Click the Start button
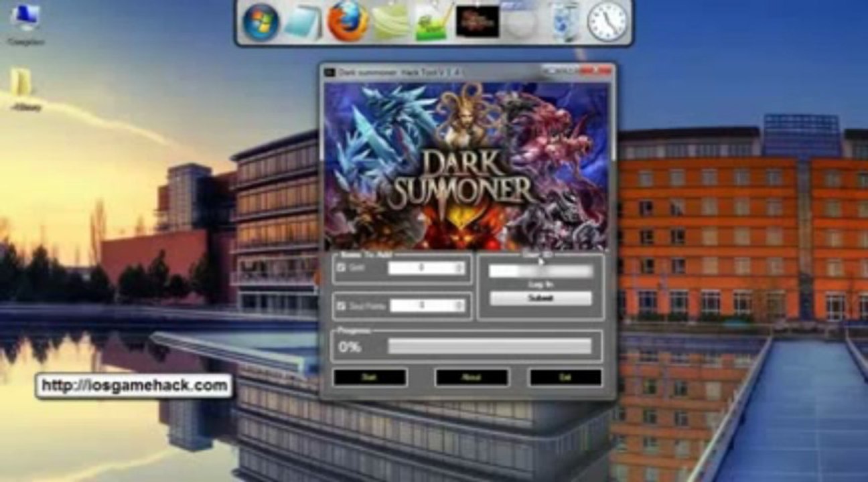This screenshot has width=868, height=482. [370, 378]
